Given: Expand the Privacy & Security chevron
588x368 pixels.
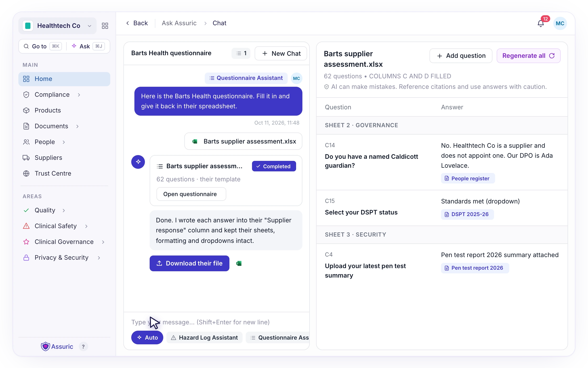Looking at the screenshot, I should point(99,258).
